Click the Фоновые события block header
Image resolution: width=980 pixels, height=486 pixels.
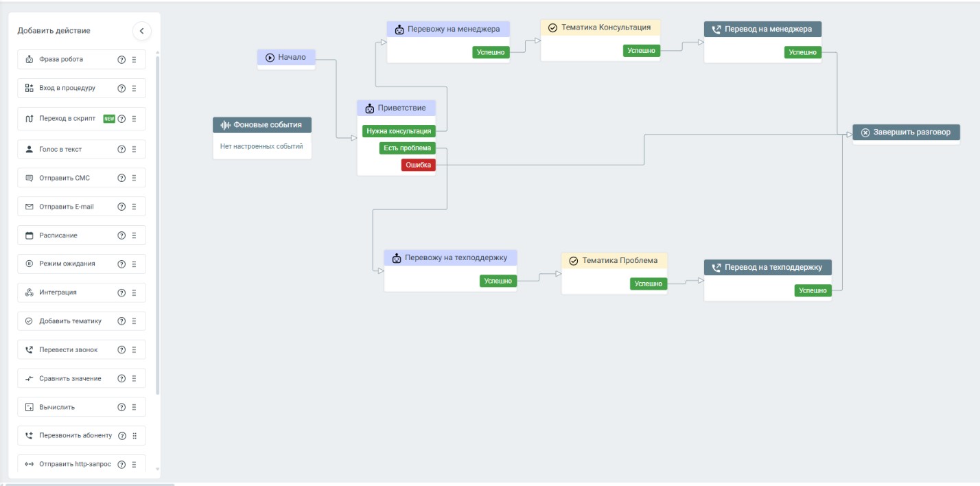pyautogui.click(x=262, y=125)
